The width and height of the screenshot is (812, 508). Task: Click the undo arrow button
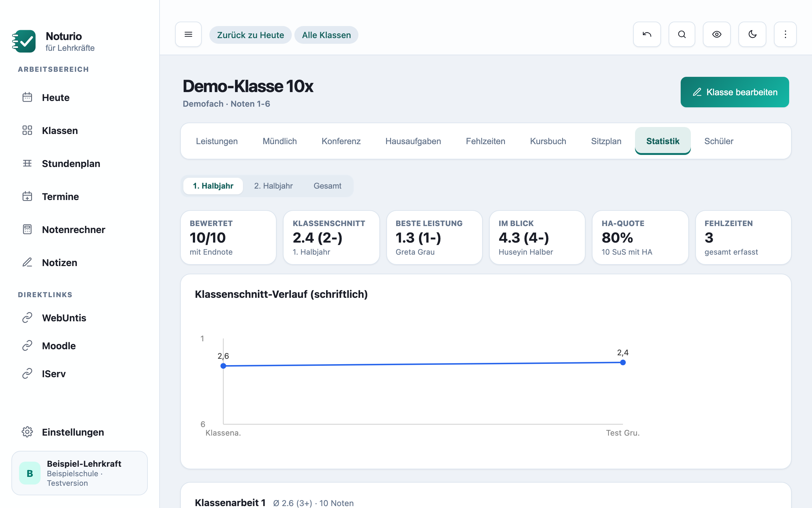pyautogui.click(x=646, y=34)
